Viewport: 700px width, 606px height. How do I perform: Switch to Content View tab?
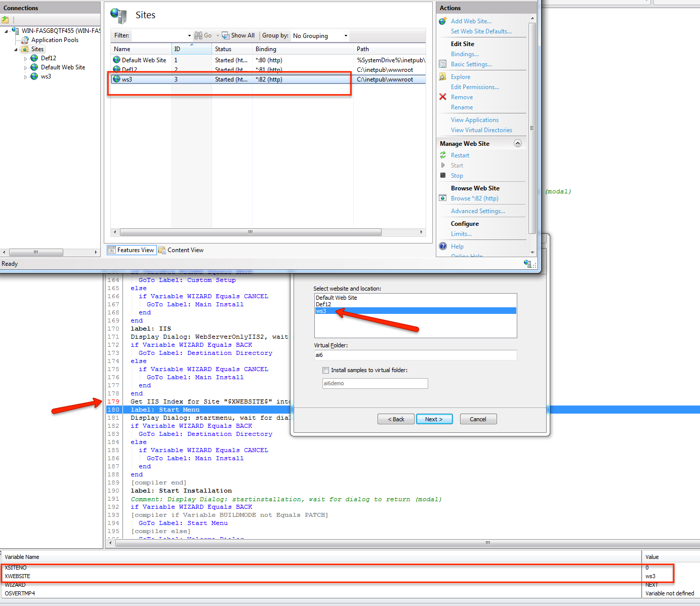(x=181, y=250)
